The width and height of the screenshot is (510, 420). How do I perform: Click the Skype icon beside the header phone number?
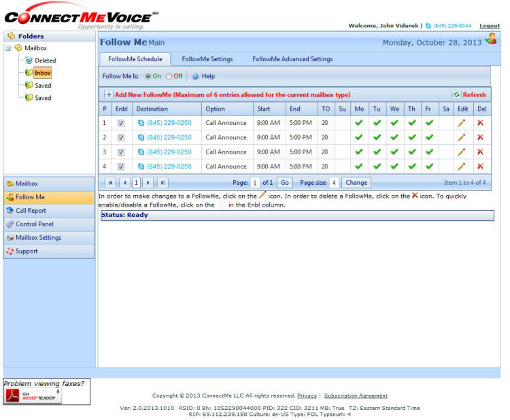pos(428,26)
